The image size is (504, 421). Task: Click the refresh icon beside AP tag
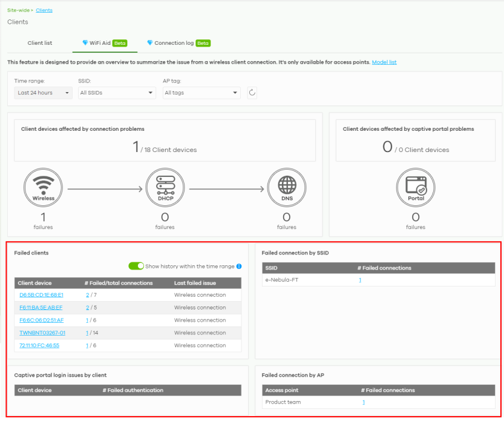[252, 93]
